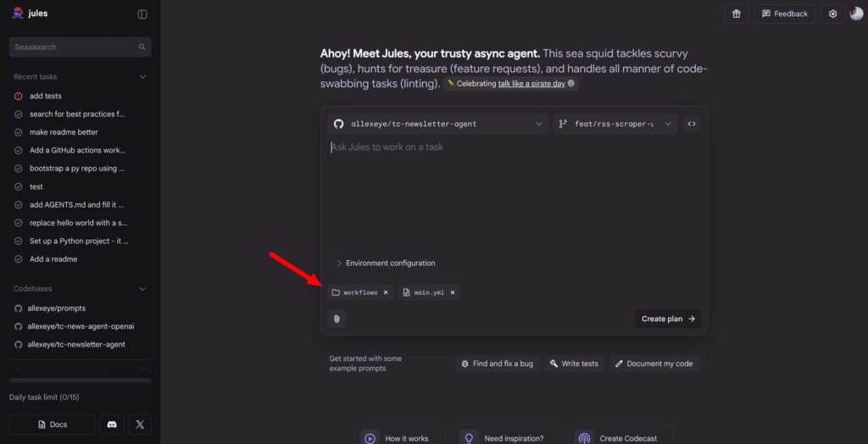The height and width of the screenshot is (444, 868).
Task: Remove the workflows folder chip
Action: (386, 292)
